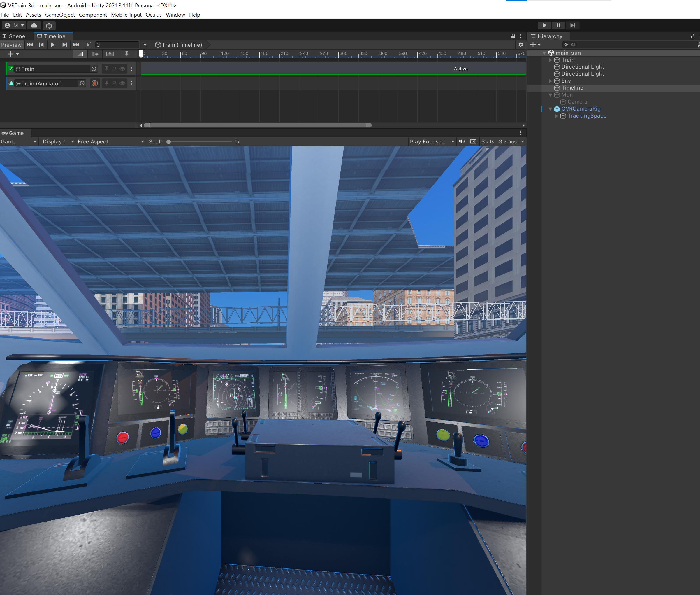Image resolution: width=700 pixels, height=595 pixels.
Task: Collapse the OVRCameraRig hierarchy item
Action: pyautogui.click(x=550, y=109)
